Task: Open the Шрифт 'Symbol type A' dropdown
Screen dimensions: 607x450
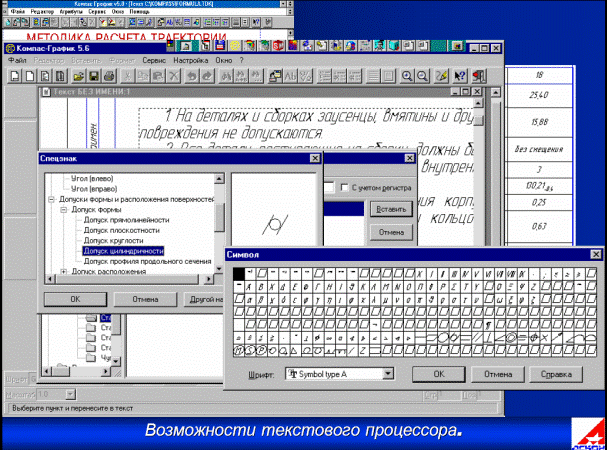Action: tap(388, 374)
